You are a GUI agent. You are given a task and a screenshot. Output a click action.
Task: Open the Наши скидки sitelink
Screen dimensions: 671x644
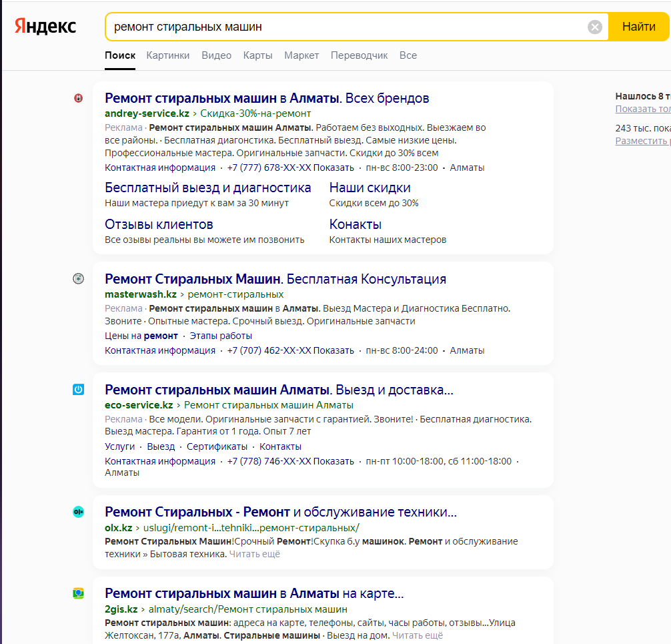pyautogui.click(x=370, y=188)
